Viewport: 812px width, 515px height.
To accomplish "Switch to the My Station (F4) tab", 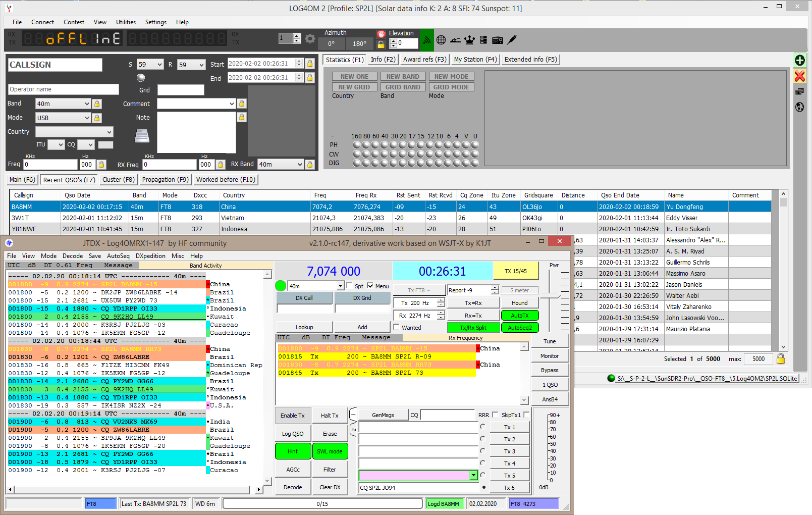I will point(475,60).
